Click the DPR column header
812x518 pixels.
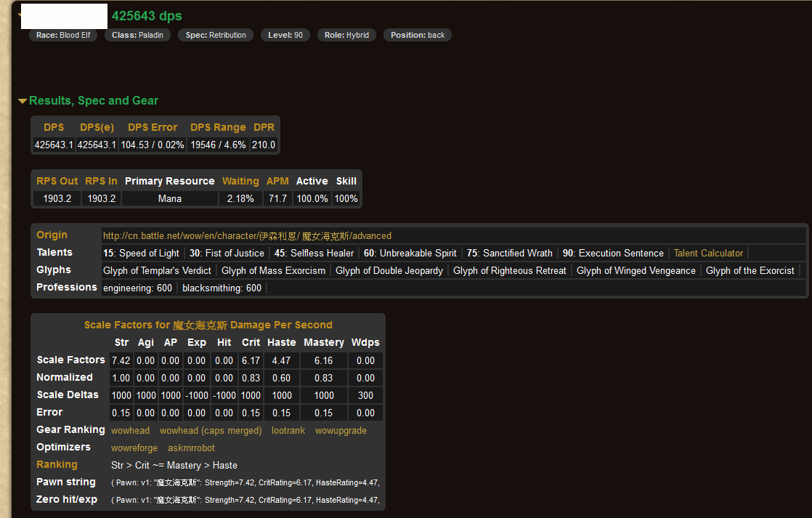264,127
